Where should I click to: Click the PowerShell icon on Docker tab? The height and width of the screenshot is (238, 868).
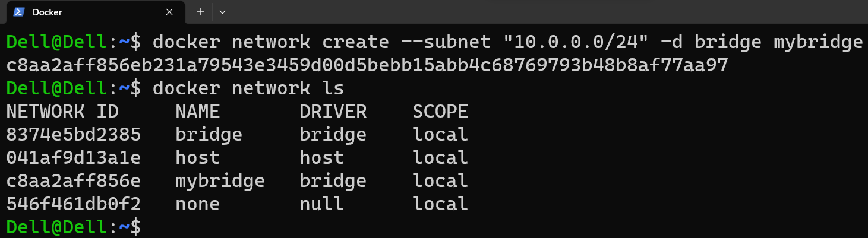(18, 12)
